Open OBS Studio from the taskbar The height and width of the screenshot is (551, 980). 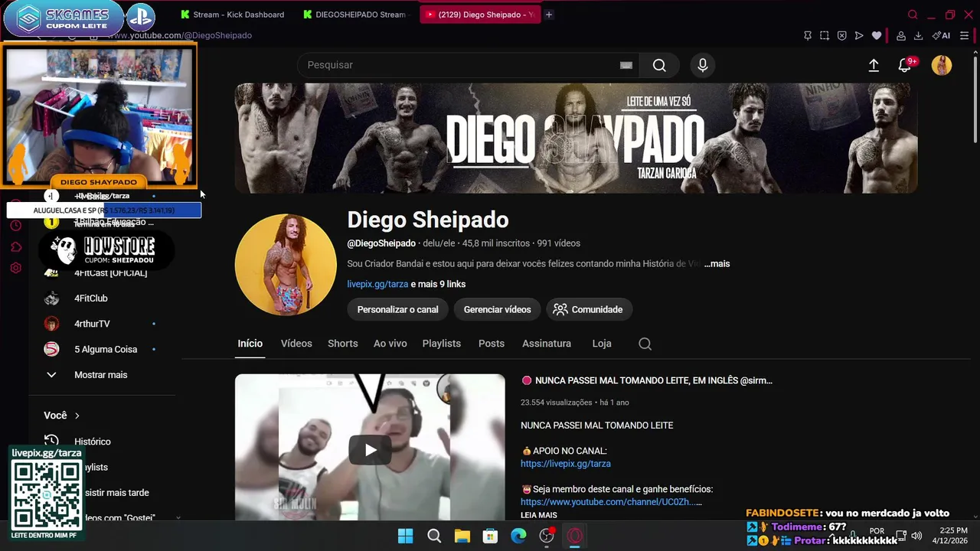coord(547,536)
